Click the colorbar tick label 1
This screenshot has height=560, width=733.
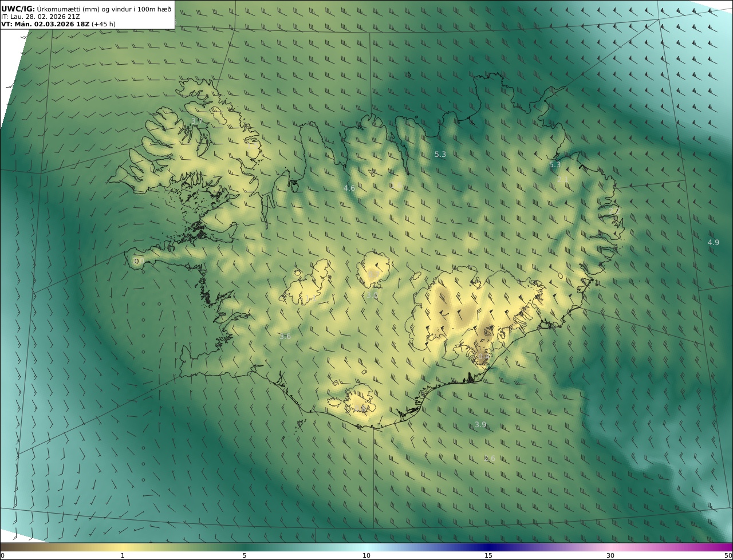(x=123, y=555)
